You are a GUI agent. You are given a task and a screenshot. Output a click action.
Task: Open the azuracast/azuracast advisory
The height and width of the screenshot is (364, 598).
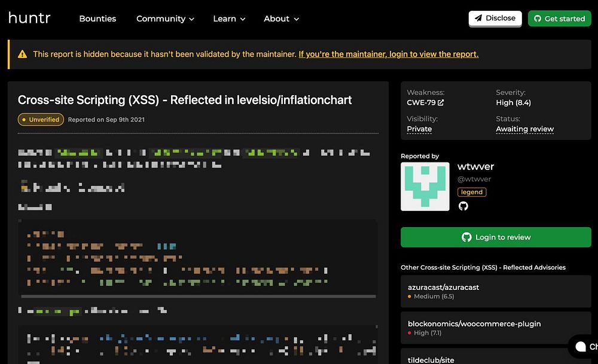(x=496, y=291)
